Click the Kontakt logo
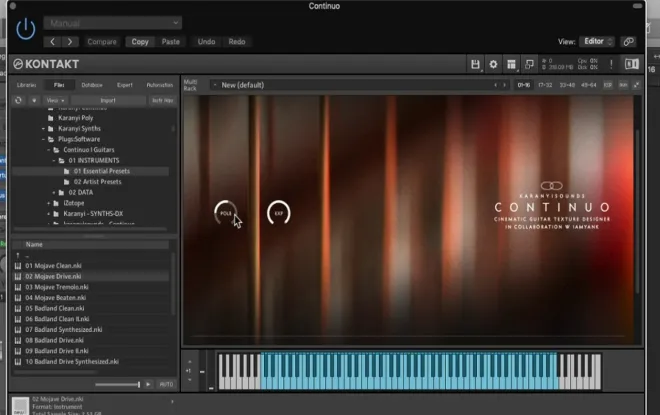Image resolution: width=660 pixels, height=415 pixels. pos(46,64)
